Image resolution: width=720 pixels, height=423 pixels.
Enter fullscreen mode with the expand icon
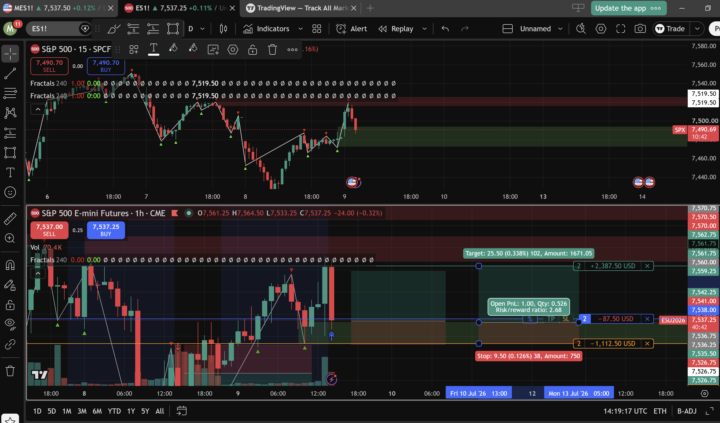(x=620, y=28)
